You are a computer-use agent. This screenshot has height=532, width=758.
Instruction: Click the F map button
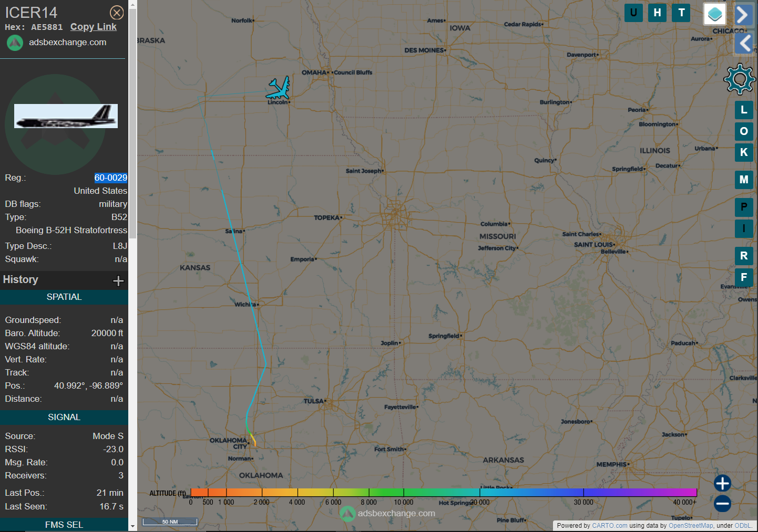(744, 277)
